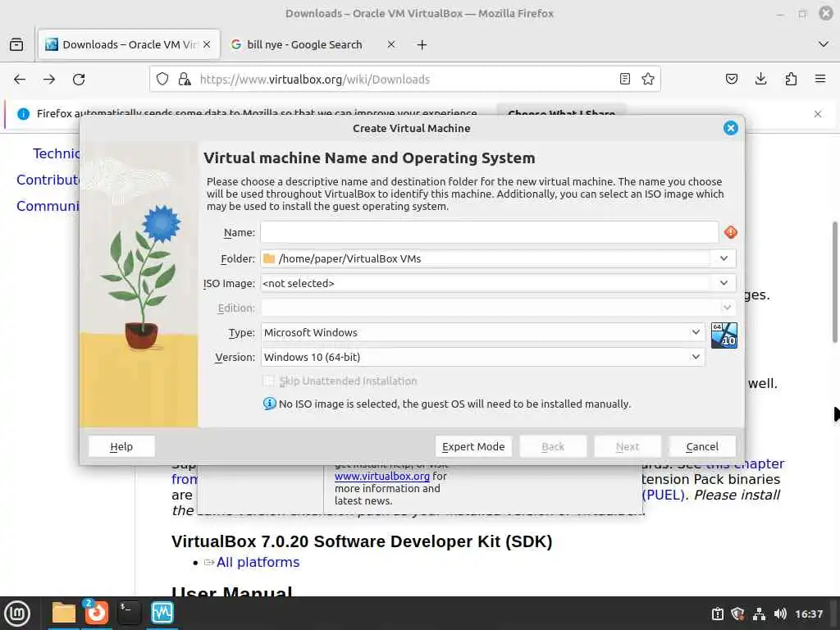Open the www.virtualbox.org link

coord(382,476)
